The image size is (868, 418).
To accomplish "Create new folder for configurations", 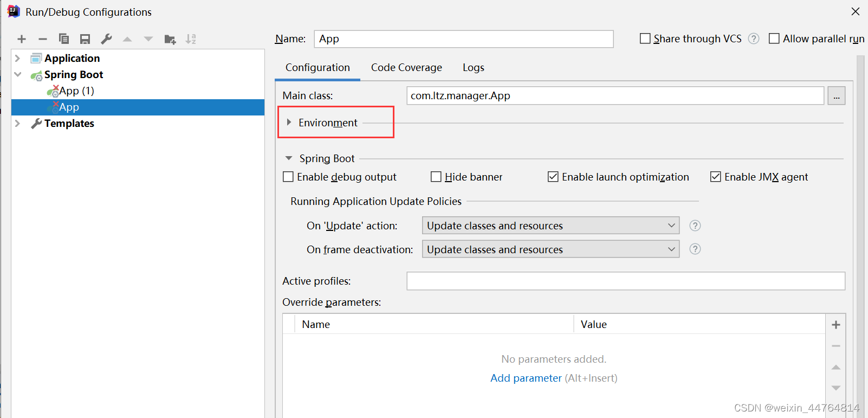I will (170, 39).
